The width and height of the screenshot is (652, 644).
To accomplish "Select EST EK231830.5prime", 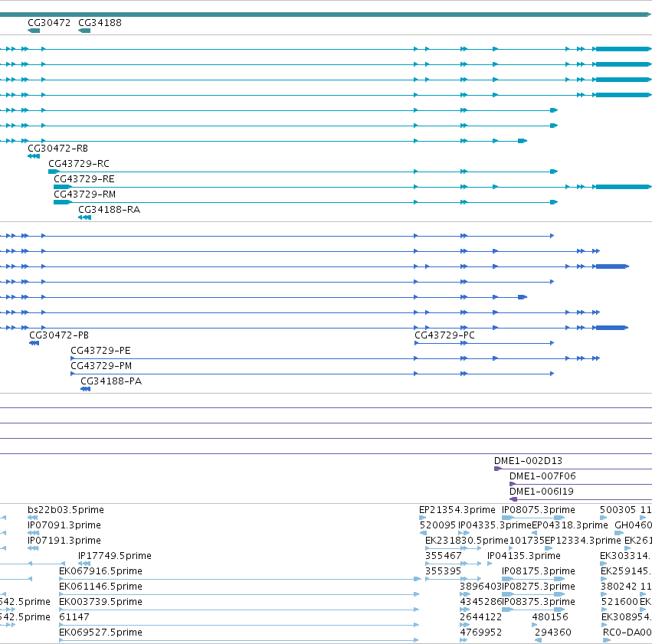I will click(x=467, y=541).
